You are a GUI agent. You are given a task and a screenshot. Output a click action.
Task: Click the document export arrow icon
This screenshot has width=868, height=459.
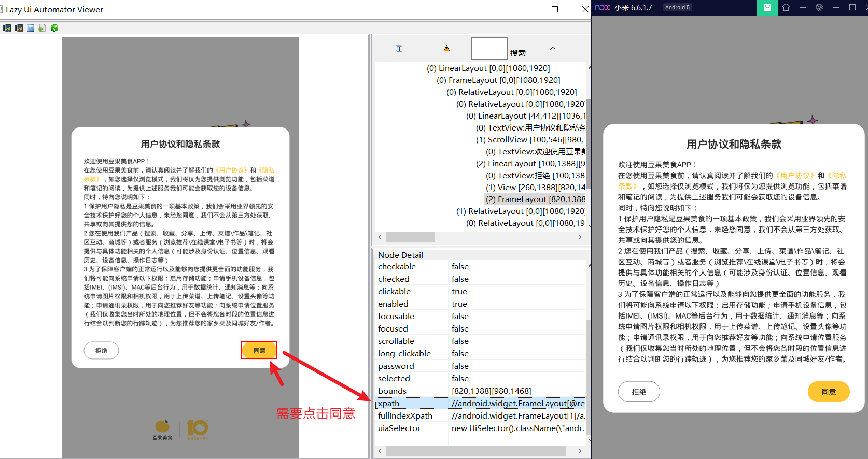point(42,28)
